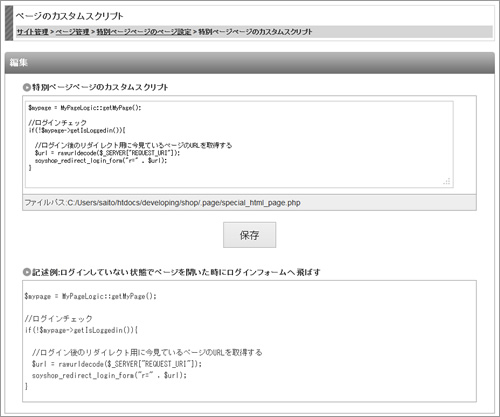Click current breadcrumb 特別ページページのカスタムスクリプト

coord(255,32)
